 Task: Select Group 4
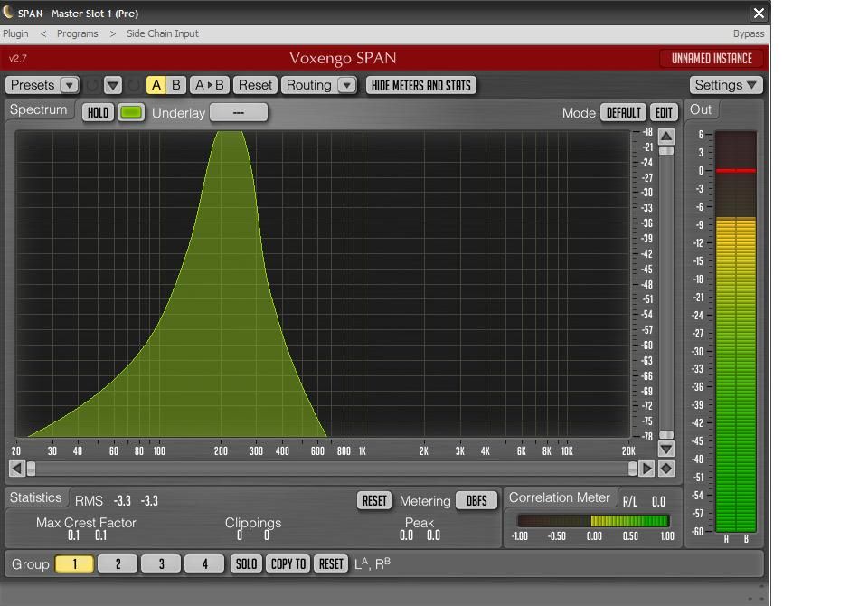coord(204,563)
